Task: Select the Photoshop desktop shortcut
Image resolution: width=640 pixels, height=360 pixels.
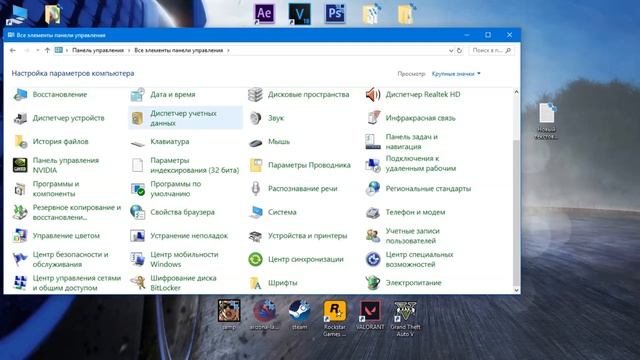Action: click(335, 13)
